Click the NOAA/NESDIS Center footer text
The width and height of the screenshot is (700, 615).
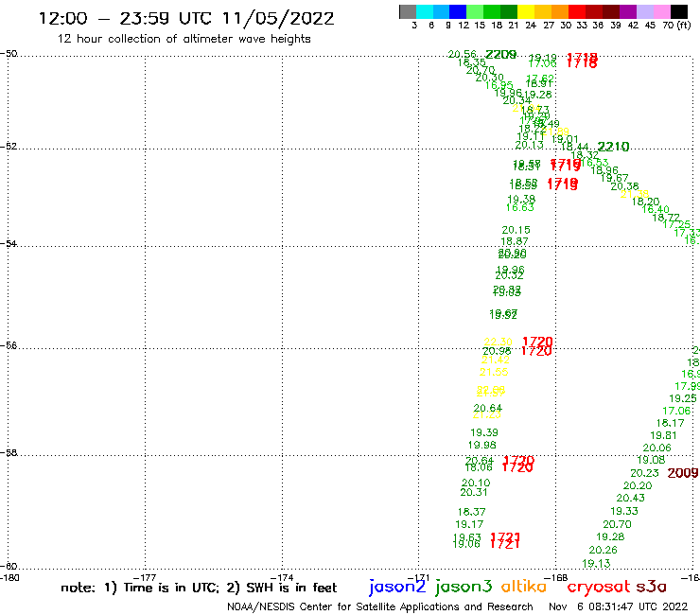[380, 606]
